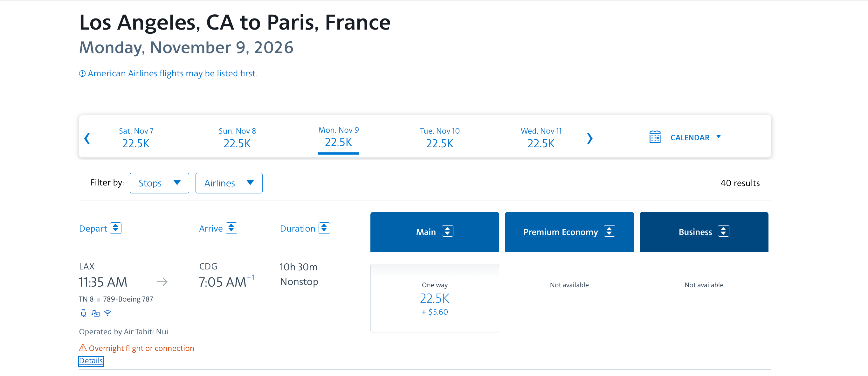Open flight Details link
The height and width of the screenshot is (376, 868).
[x=91, y=361]
